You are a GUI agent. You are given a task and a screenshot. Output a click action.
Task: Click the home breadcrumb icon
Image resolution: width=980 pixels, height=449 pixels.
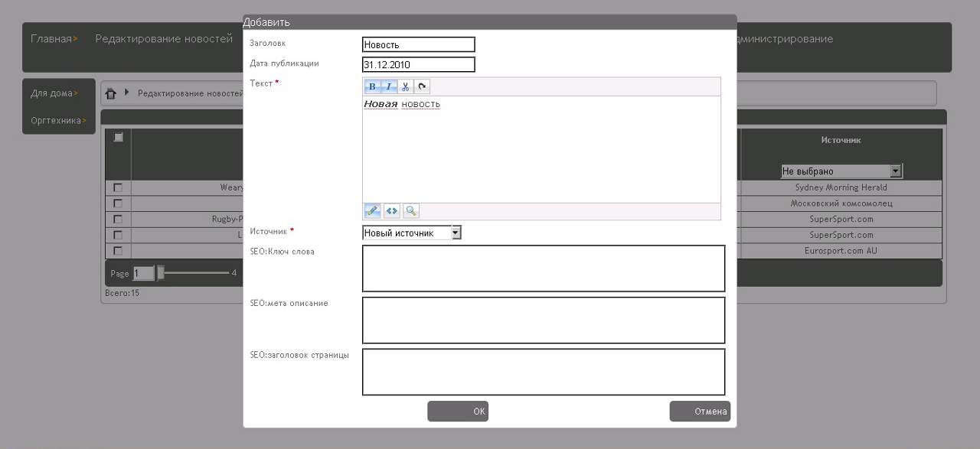(111, 93)
